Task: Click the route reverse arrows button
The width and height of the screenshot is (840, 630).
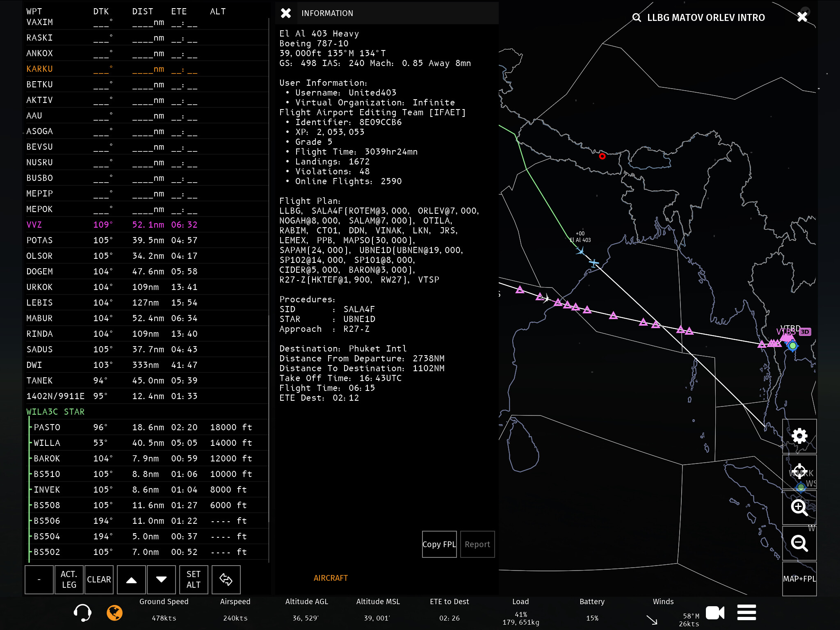Action: [226, 579]
